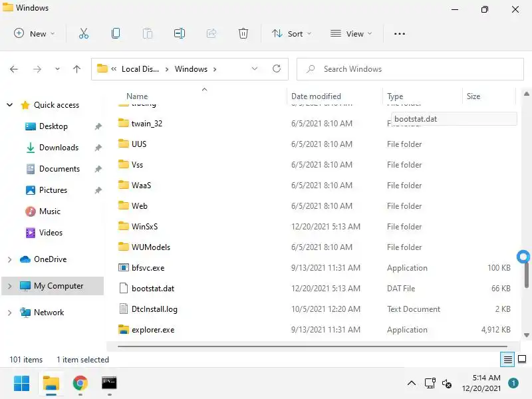Click the Share icon in toolbar
This screenshot has width=532, height=399.
click(x=211, y=34)
